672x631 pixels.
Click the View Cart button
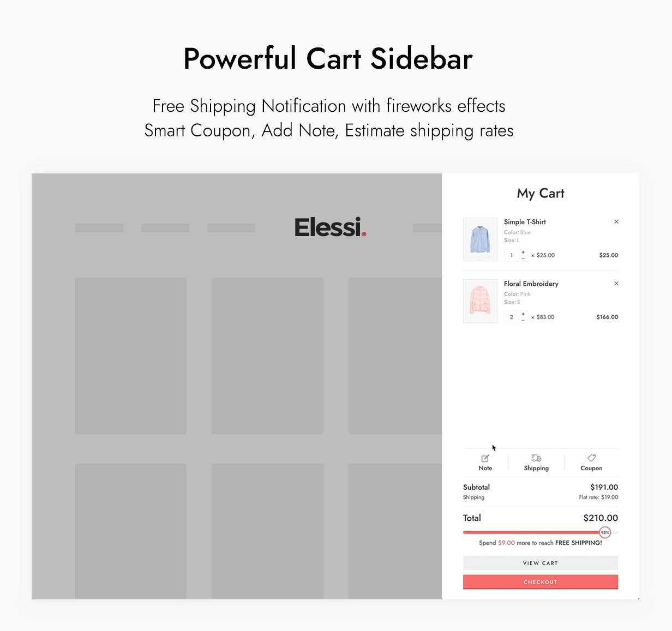[x=539, y=563]
